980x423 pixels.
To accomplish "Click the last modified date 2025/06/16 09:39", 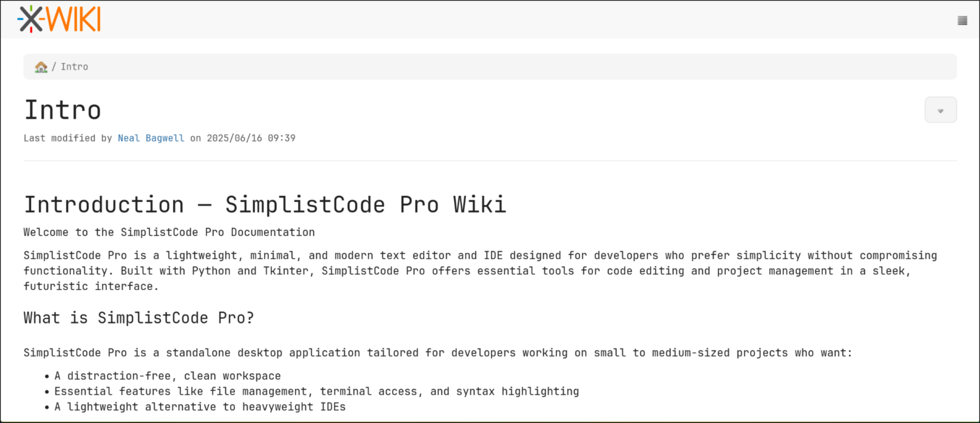I will pyautogui.click(x=251, y=138).
